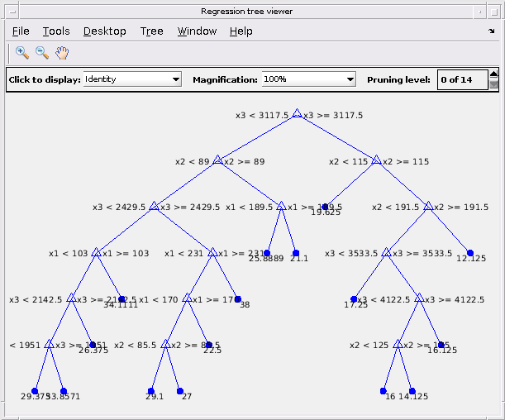
Task: Increase pruning level with up arrow
Action: coord(493,74)
